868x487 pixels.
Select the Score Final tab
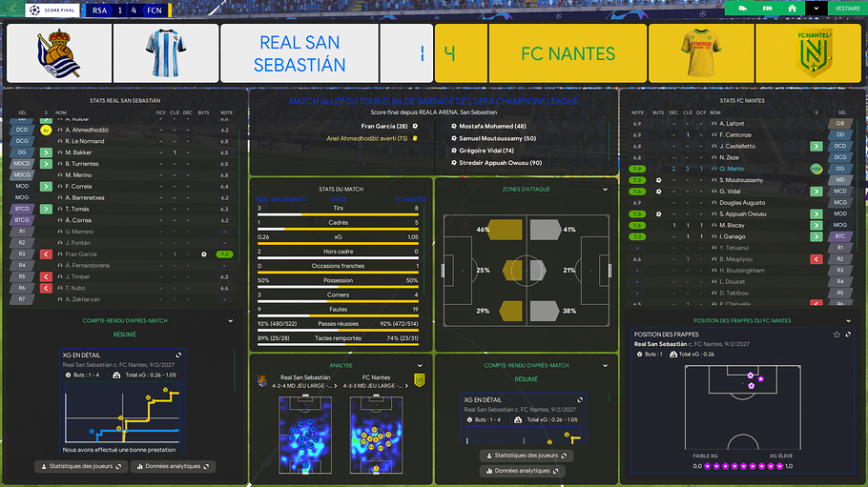[x=52, y=10]
